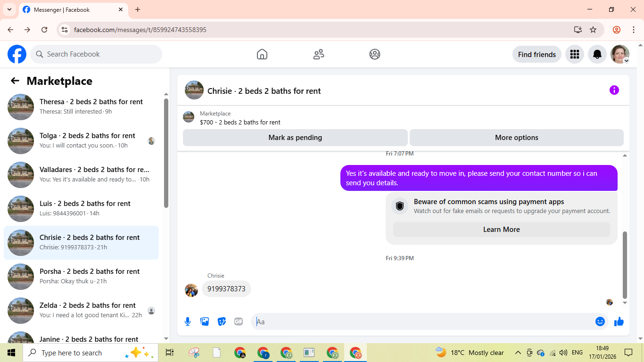Screen dimensions: 644x362
Task: Click the chat scrollbar down arrow
Action: 625,303
